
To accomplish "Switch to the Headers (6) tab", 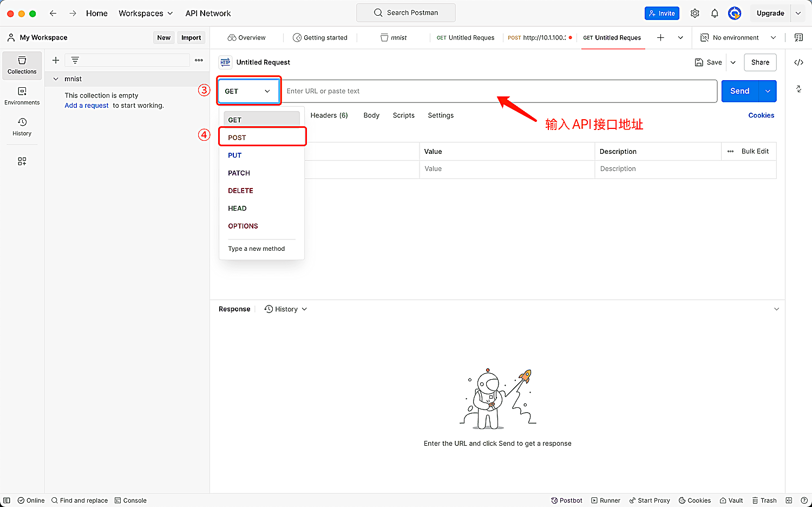I will click(329, 115).
